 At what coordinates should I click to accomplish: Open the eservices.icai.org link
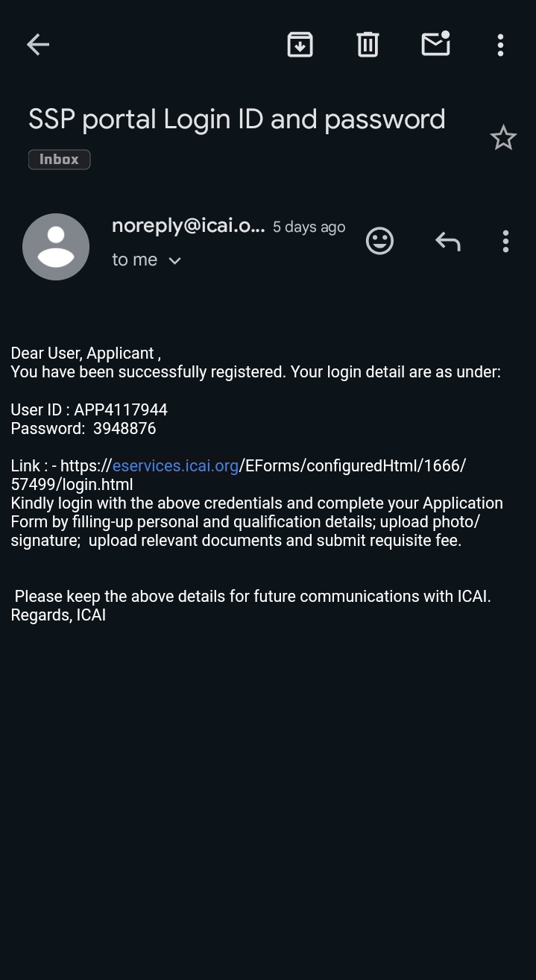(175, 466)
